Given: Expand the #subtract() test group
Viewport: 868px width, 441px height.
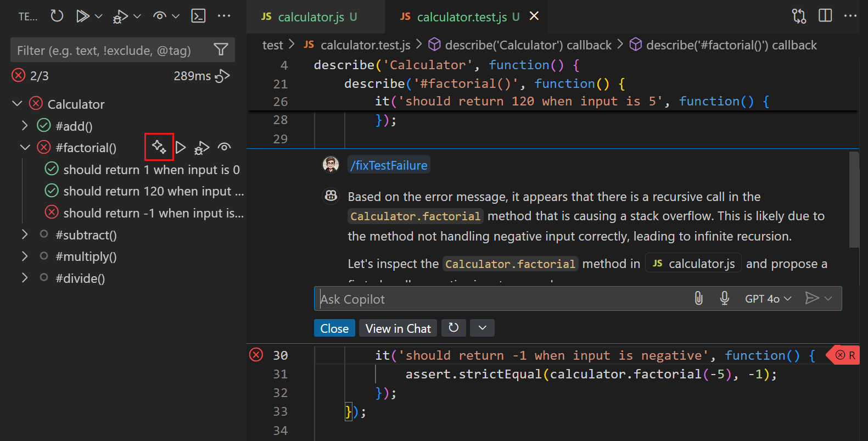Looking at the screenshot, I should (x=25, y=235).
